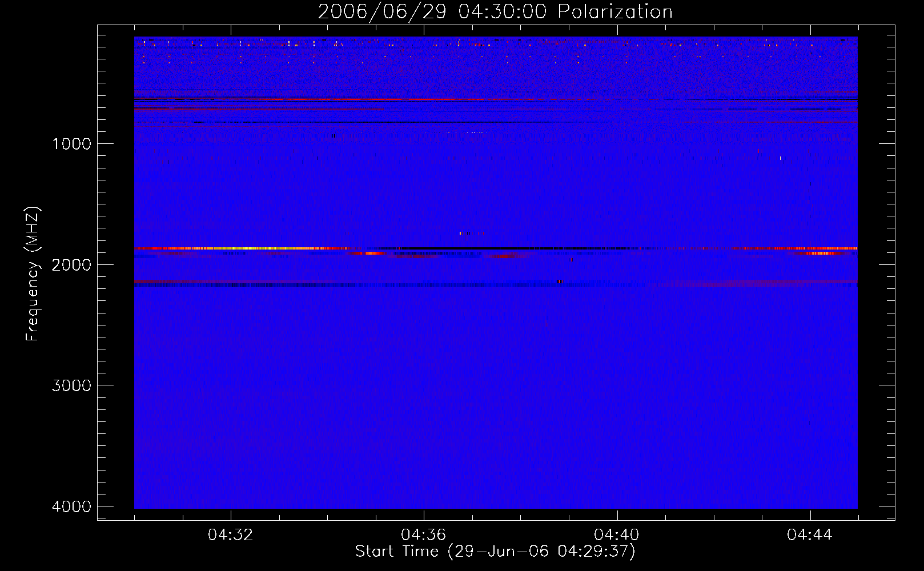
Task: Click the 04:32 time axis label
Action: 231,534
